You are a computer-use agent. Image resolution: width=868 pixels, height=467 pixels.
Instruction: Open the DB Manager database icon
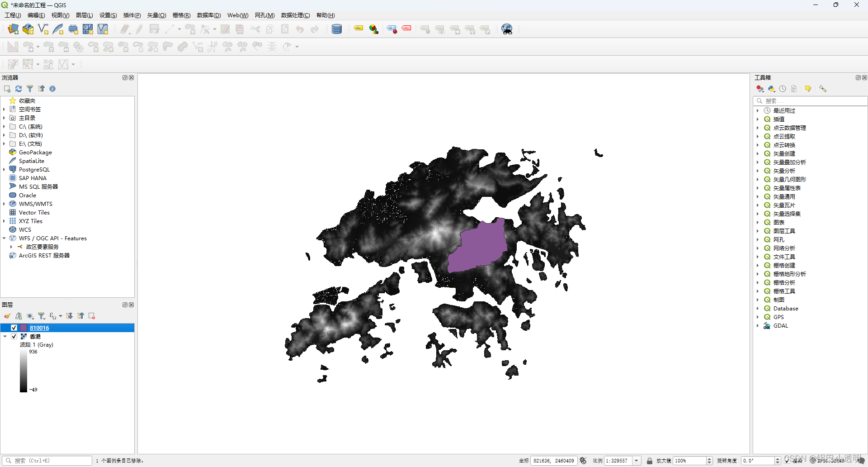pos(337,29)
